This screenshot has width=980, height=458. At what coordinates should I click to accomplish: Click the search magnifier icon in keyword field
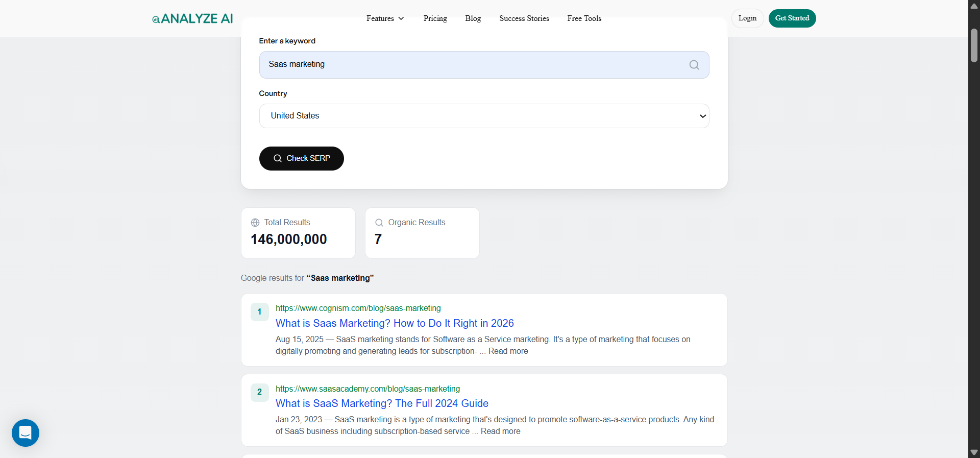coord(694,65)
